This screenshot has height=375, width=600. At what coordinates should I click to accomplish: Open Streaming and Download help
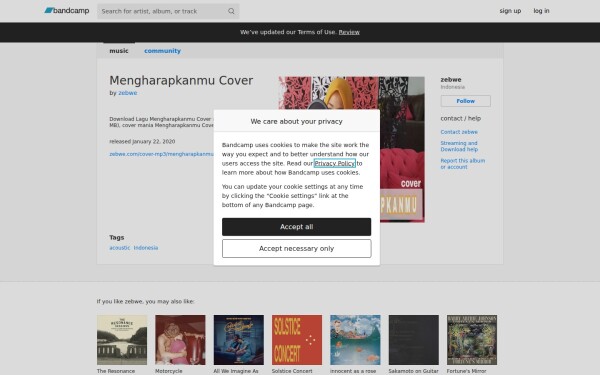tap(459, 146)
